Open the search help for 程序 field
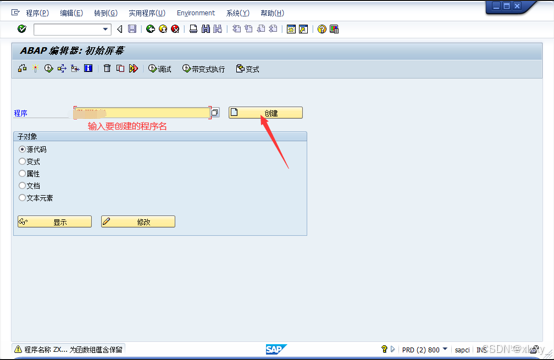The image size is (554, 360). point(215,113)
